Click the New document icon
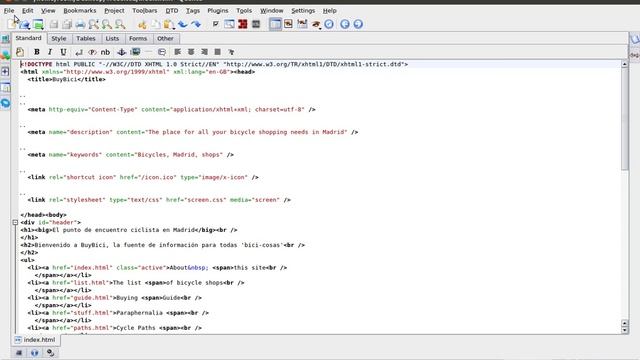Screen dimensions: 640x360 pyautogui.click(x=12, y=24)
